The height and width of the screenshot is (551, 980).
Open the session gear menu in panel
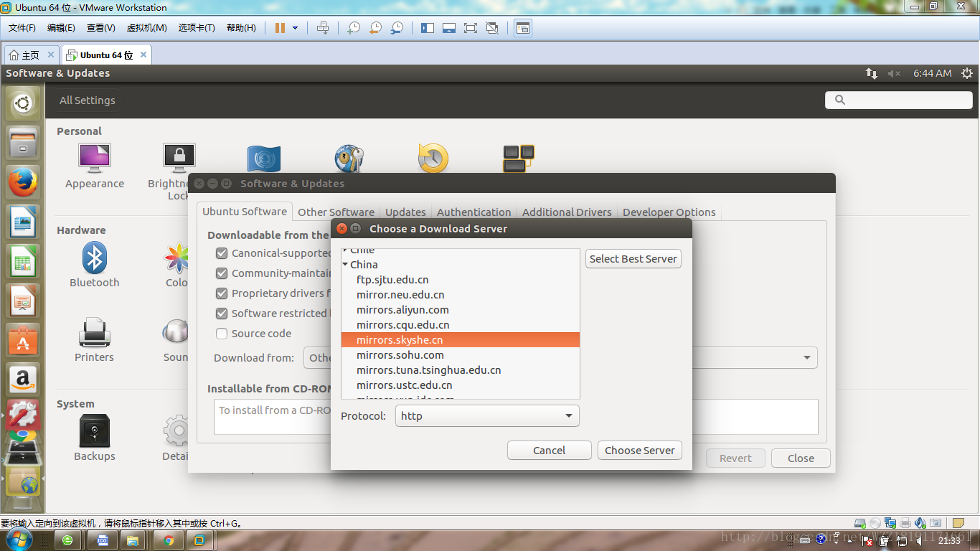967,73
